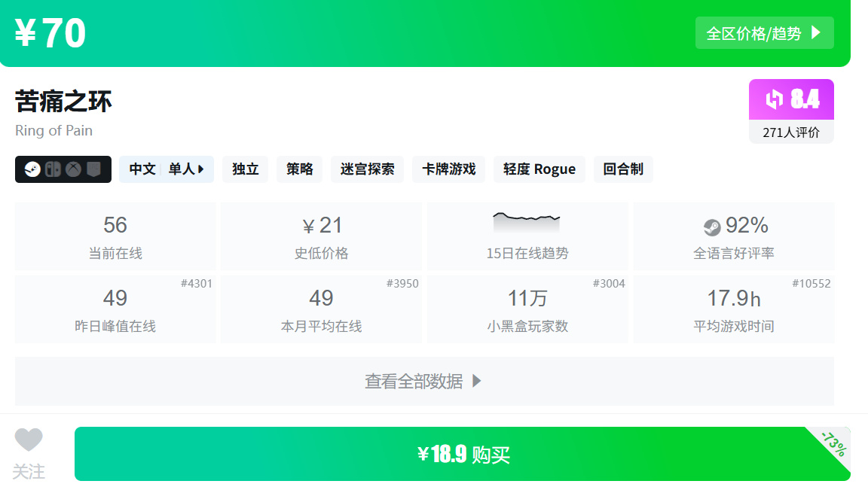Select the 轻度 Rogue tag
The width and height of the screenshot is (868, 487).
539,169
